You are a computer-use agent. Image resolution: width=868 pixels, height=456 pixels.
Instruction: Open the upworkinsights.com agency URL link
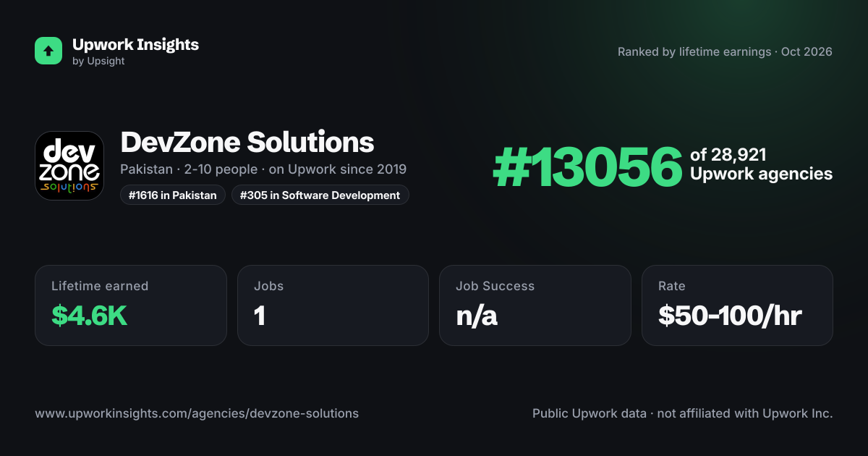point(197,414)
